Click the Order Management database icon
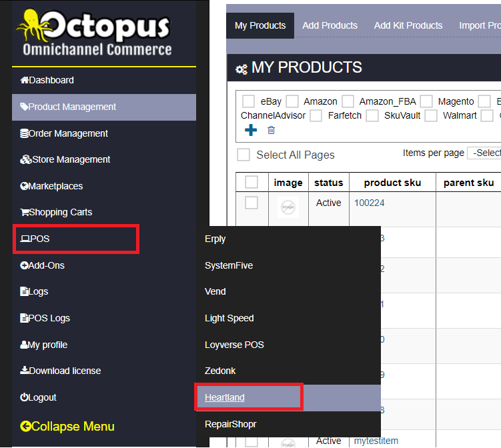Viewport: 501px width, 448px height. tap(24, 133)
